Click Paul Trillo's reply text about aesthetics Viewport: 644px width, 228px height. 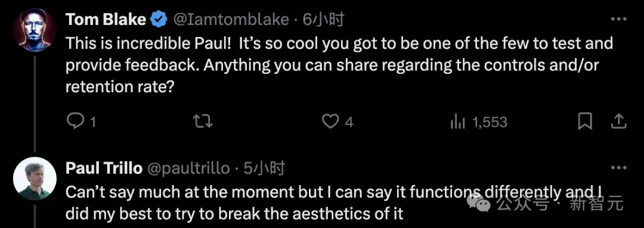click(x=334, y=202)
